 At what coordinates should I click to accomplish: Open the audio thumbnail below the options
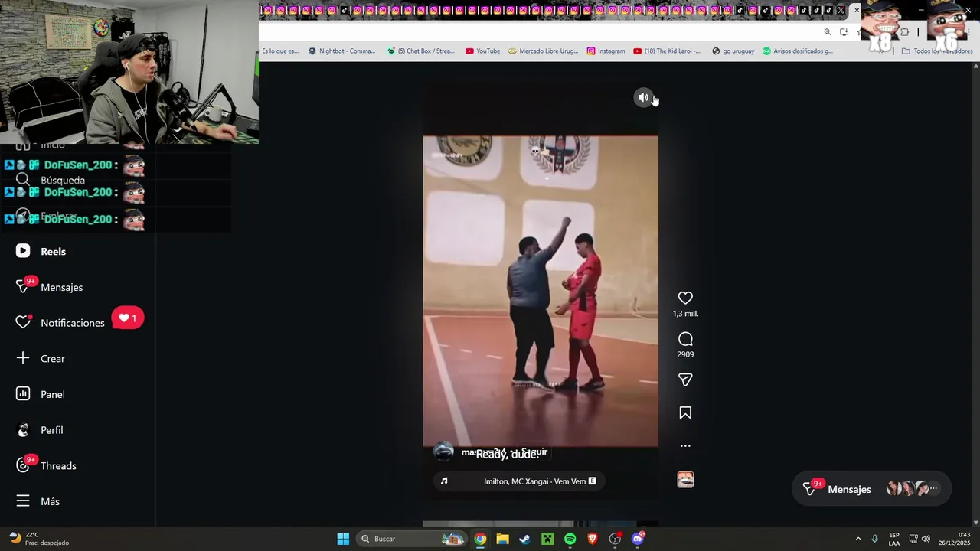[685, 480]
